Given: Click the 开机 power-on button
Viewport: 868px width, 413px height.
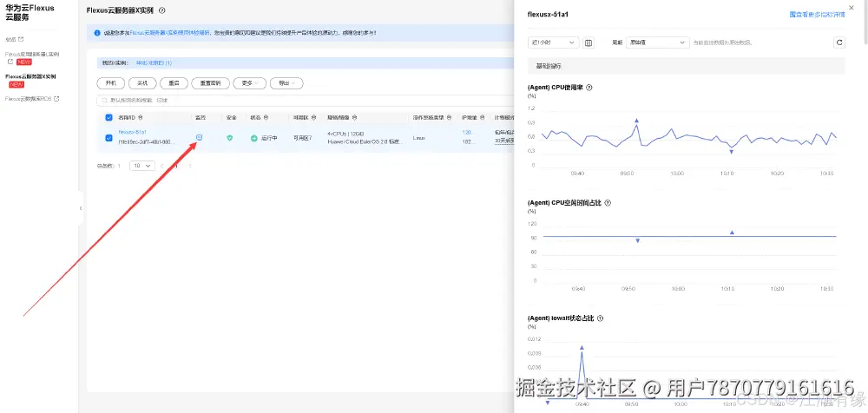Looking at the screenshot, I should 111,83.
